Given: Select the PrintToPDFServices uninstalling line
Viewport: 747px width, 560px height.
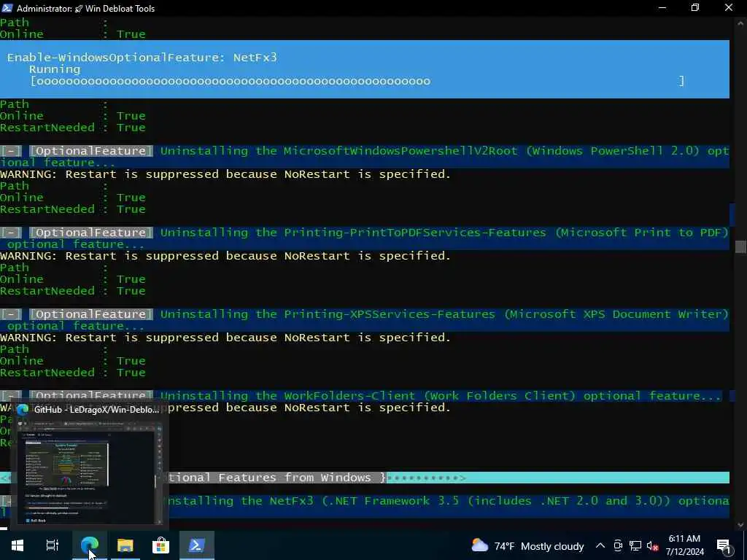Looking at the screenshot, I should click(x=365, y=238).
